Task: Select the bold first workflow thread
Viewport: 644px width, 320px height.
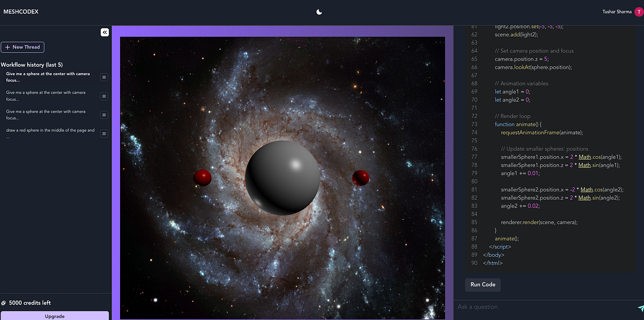Action: click(x=48, y=77)
